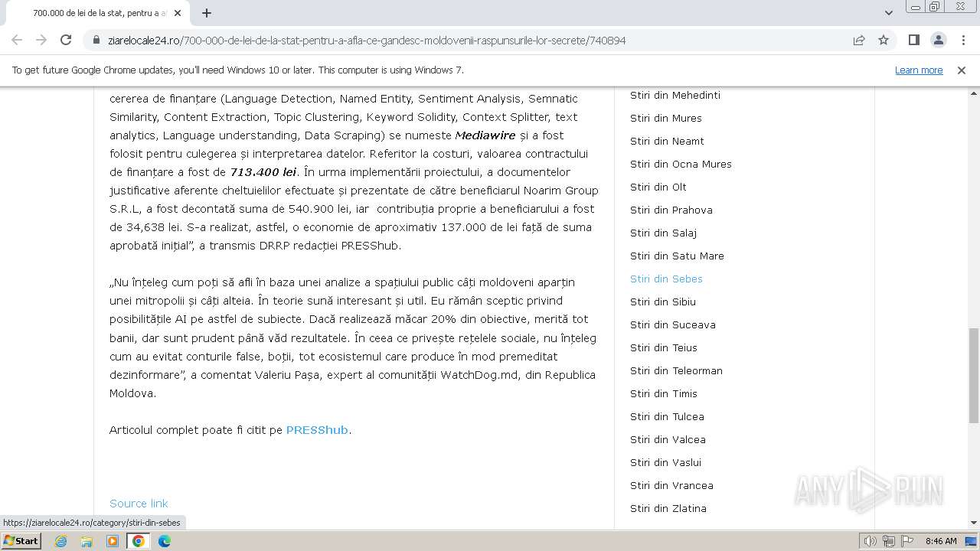Open Stiri din Tulcea category
The width and height of the screenshot is (980, 551).
pyautogui.click(x=667, y=416)
